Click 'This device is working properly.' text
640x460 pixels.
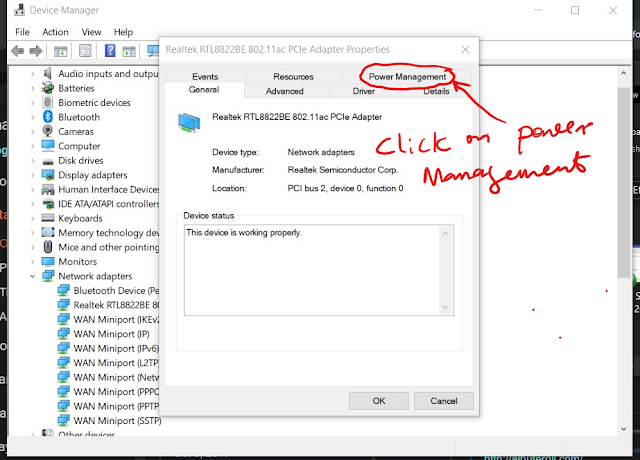pyautogui.click(x=244, y=232)
